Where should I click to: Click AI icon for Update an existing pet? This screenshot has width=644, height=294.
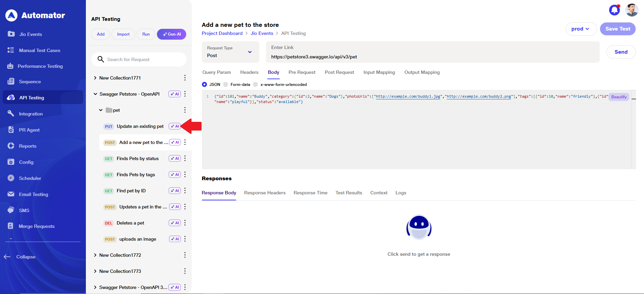click(174, 127)
